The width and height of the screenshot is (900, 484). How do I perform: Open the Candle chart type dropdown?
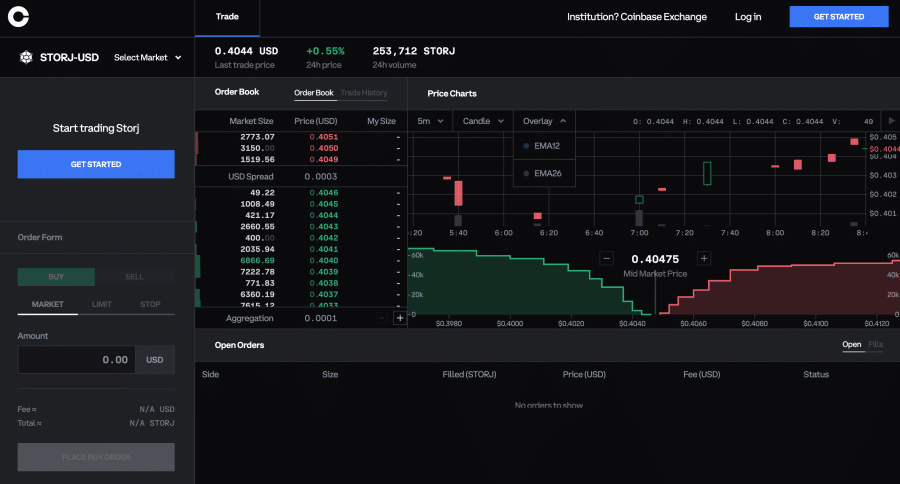[x=483, y=121]
